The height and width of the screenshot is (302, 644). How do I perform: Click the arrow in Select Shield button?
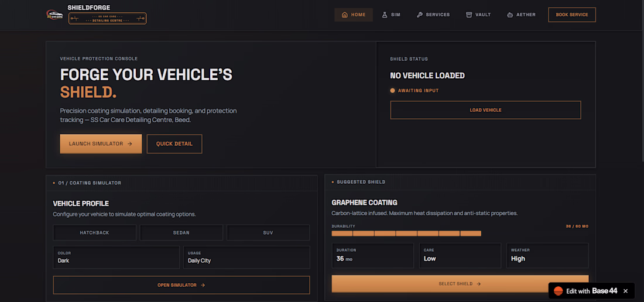point(478,283)
